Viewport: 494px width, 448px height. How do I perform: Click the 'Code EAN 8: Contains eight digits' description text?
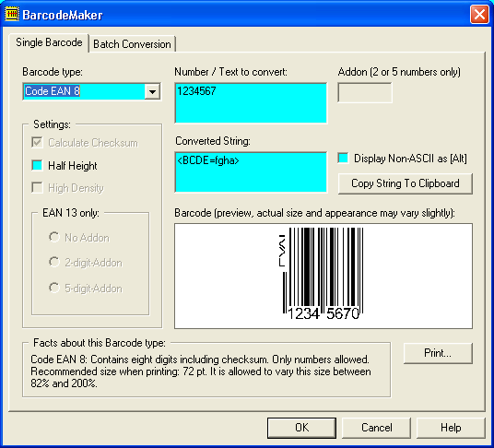coord(201,371)
